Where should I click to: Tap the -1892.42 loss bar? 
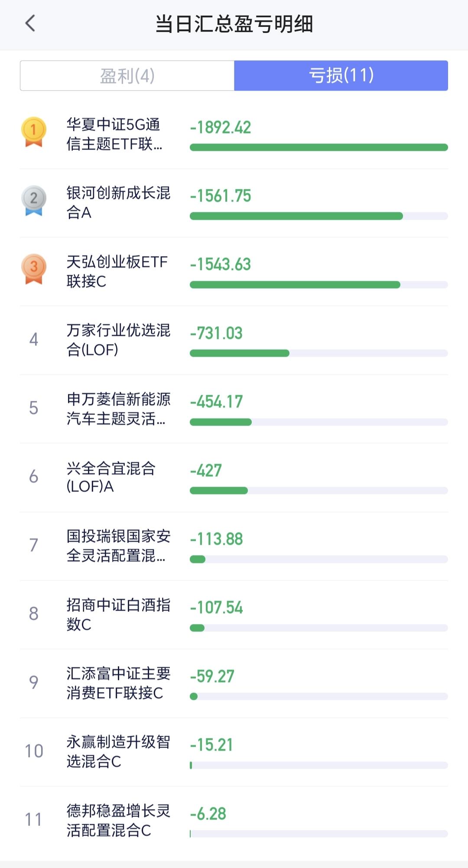pos(318,148)
